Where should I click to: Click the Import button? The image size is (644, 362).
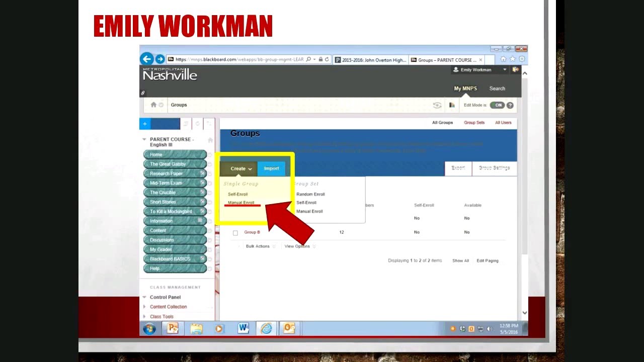coord(272,168)
